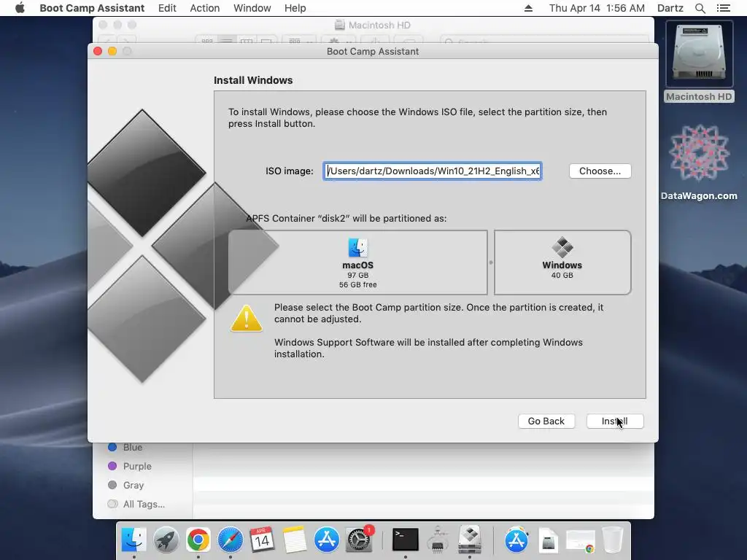This screenshot has width=747, height=560.
Task: Open Notification Center list icon
Action: [x=723, y=8]
